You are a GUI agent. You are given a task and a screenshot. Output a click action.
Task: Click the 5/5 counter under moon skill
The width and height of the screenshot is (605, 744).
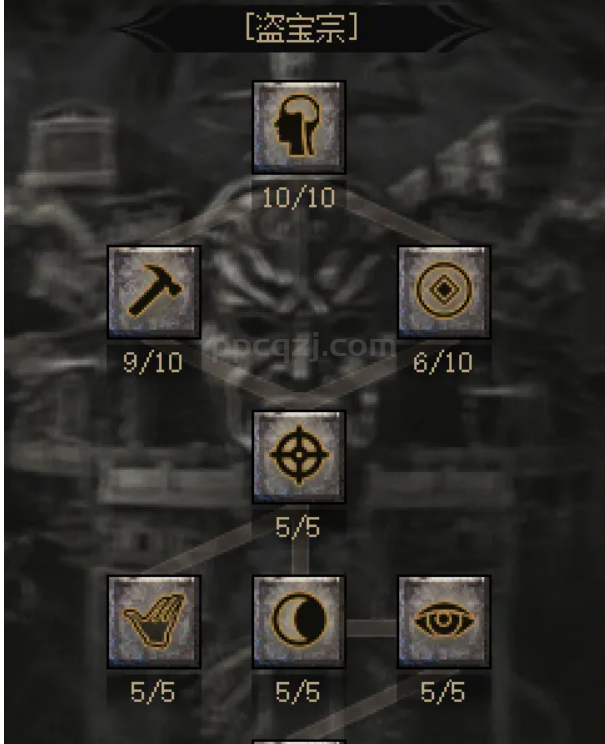tap(298, 692)
